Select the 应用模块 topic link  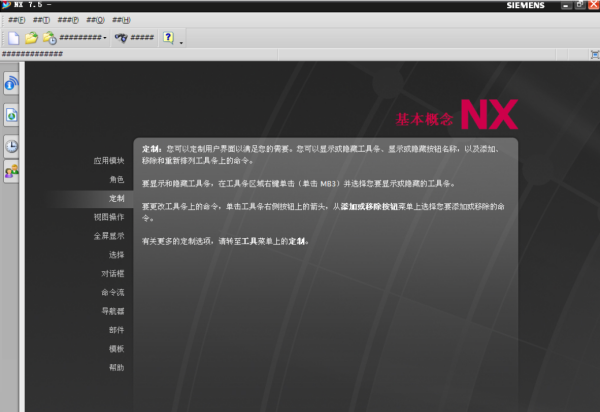(108, 160)
